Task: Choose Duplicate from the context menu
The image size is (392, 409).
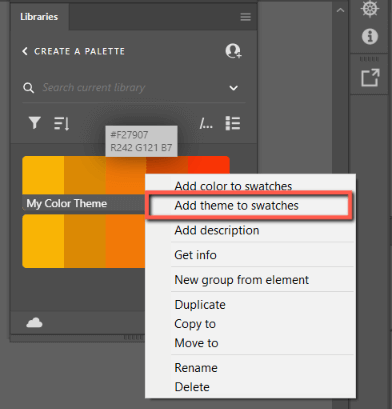Action: [x=200, y=305]
